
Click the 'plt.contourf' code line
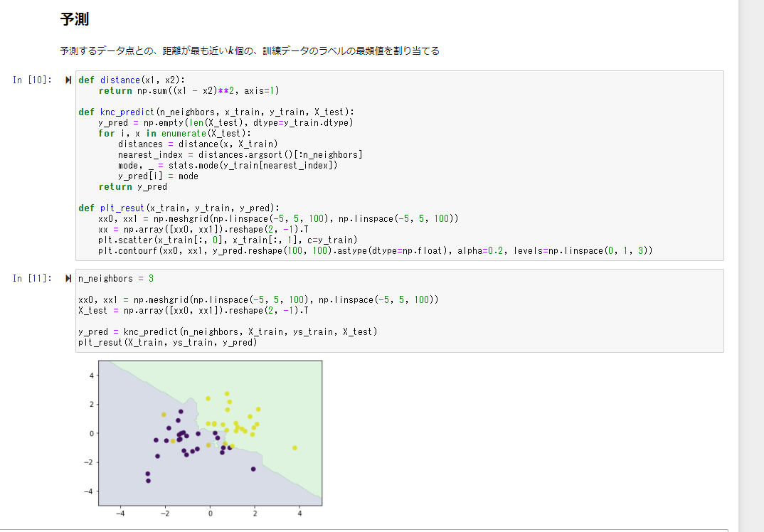(375, 250)
